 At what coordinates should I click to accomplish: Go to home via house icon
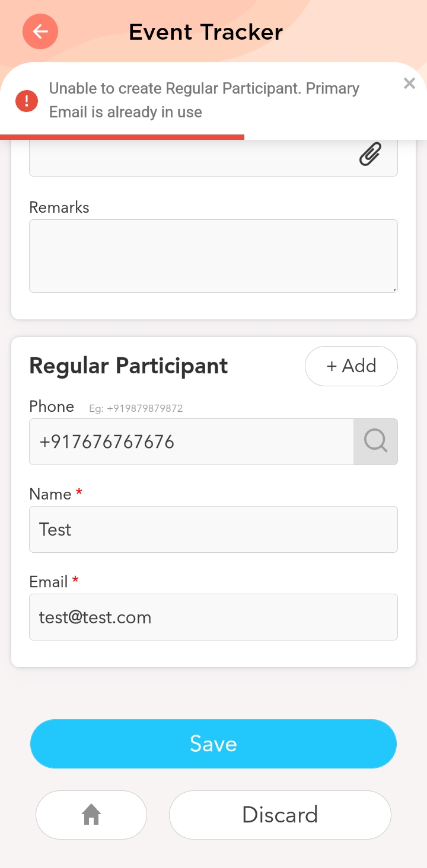tap(91, 815)
